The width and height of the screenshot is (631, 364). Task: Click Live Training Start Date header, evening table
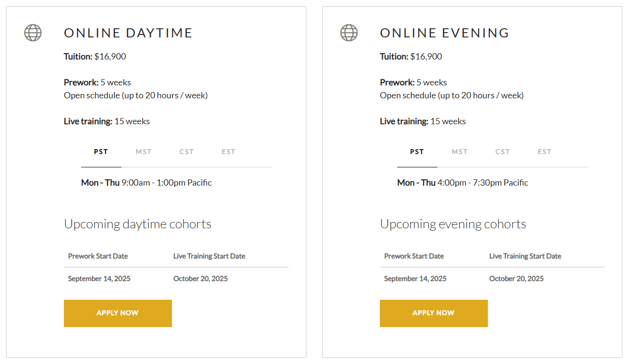point(525,256)
